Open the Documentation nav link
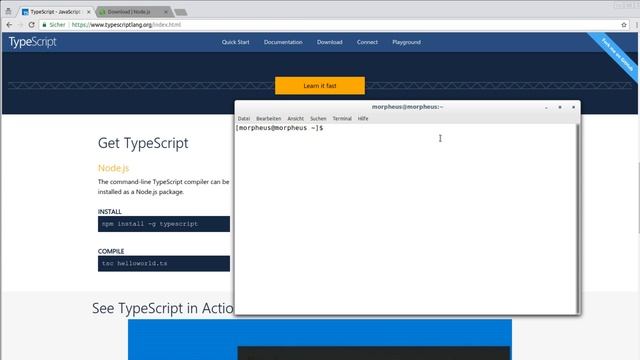This screenshot has height=360, width=640. 283,42
